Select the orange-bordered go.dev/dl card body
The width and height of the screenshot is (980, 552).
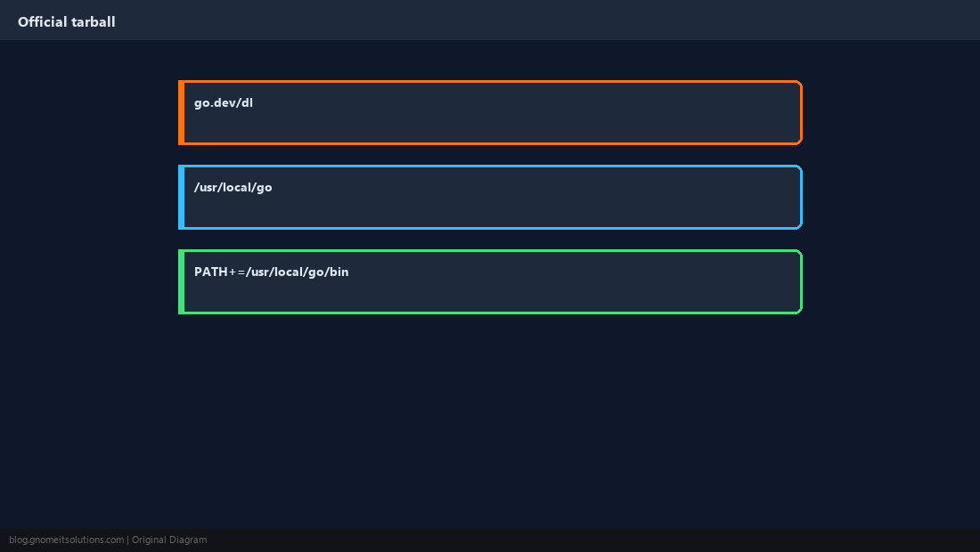[x=490, y=112]
